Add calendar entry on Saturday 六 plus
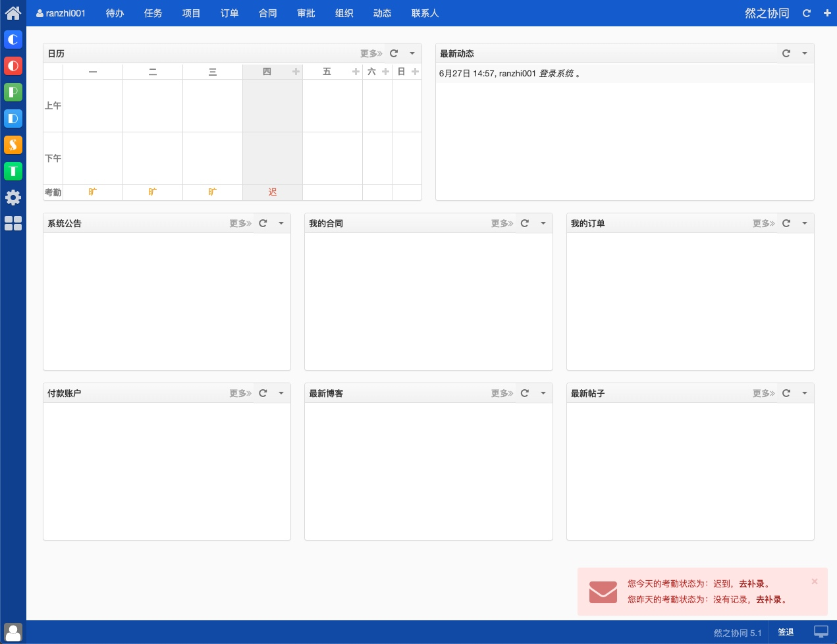837x644 pixels. click(385, 72)
